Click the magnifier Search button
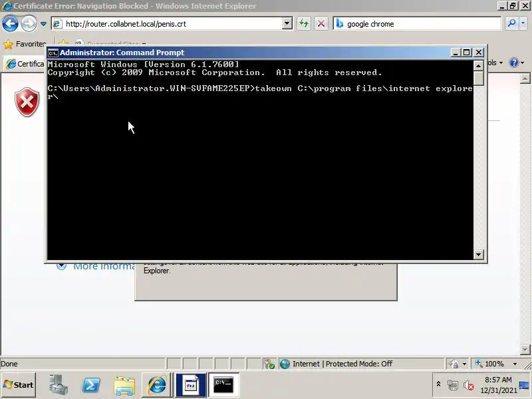 [x=511, y=23]
